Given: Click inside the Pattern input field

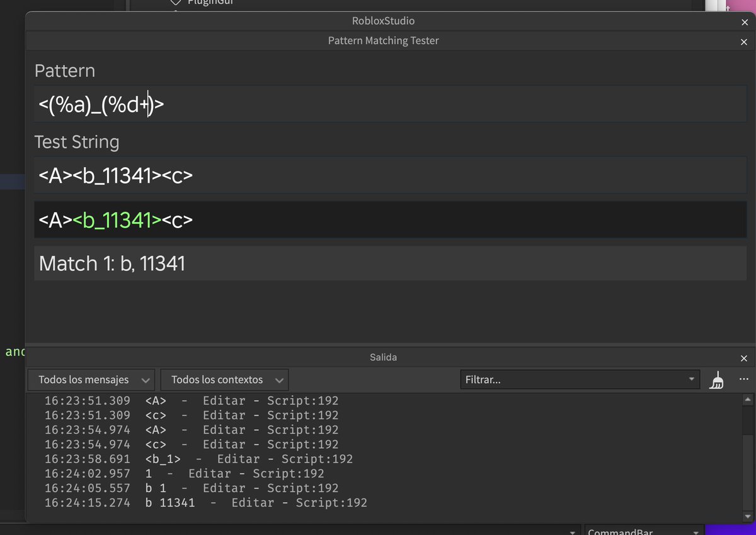Looking at the screenshot, I should click(x=252, y=105).
